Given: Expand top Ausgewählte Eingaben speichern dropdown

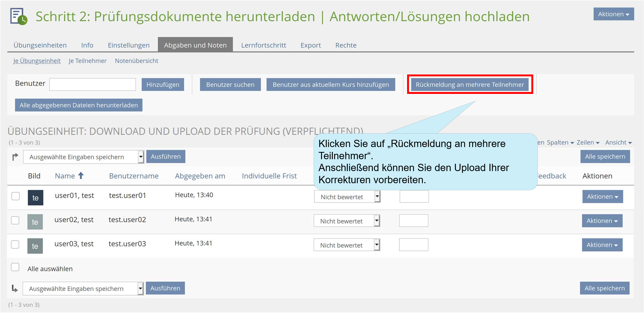Looking at the screenshot, I should coord(84,157).
